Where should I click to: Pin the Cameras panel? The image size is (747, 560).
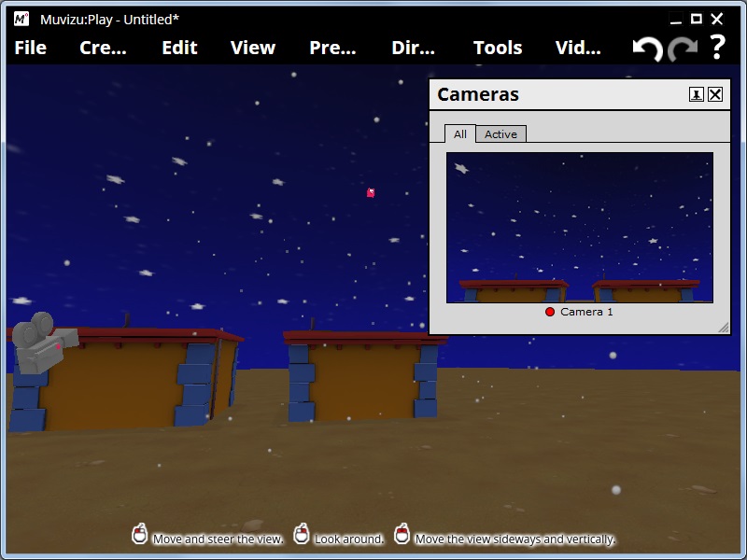696,94
